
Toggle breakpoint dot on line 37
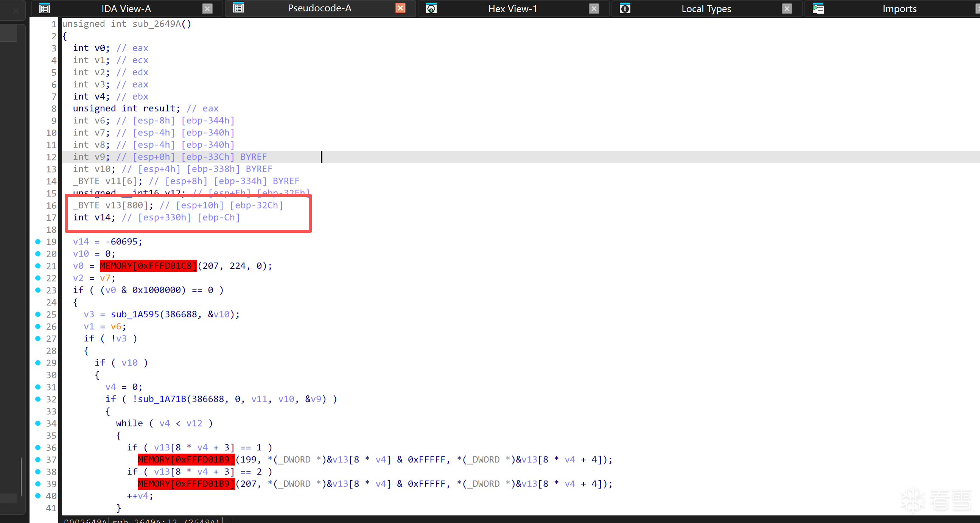coord(38,459)
